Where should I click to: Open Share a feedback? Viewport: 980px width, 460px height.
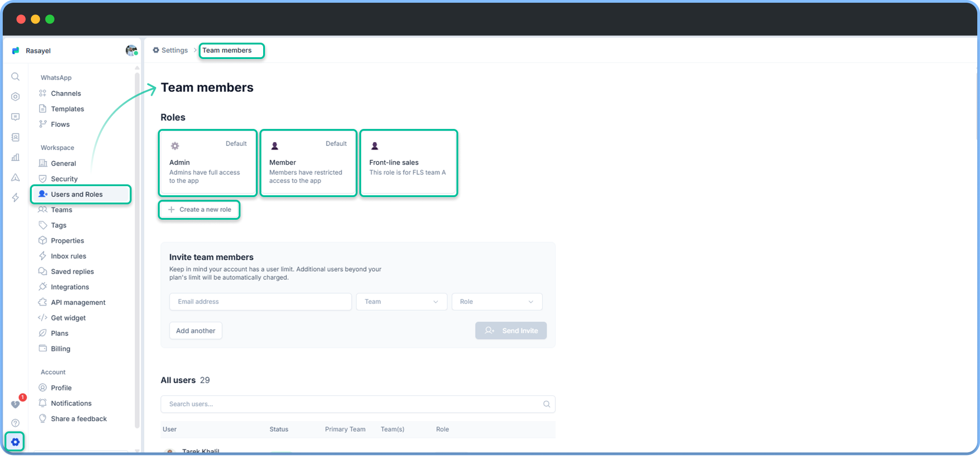coord(79,419)
